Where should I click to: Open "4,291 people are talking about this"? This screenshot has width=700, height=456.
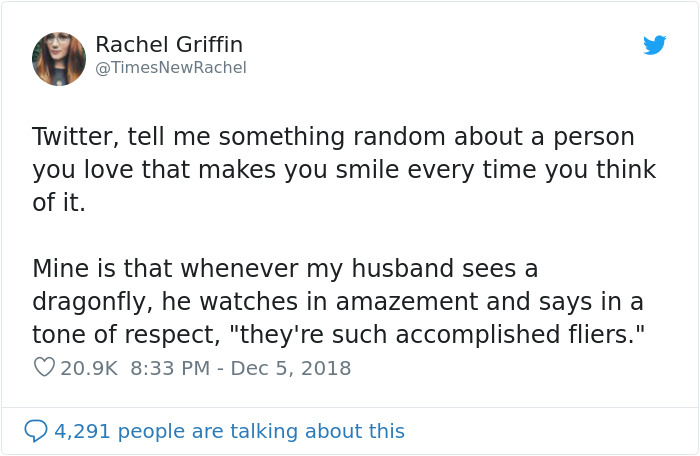click(229, 431)
